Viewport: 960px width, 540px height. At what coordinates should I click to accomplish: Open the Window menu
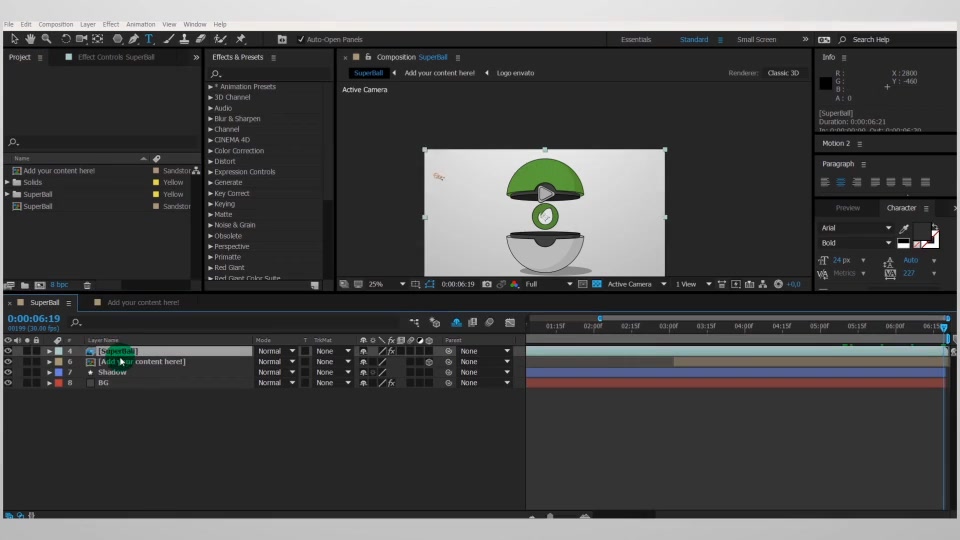tap(195, 24)
